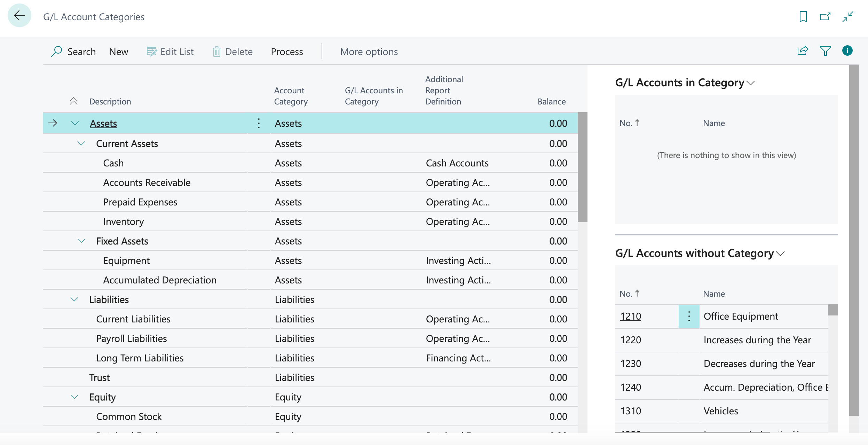
Task: Click the FactBox pane vertical scrollbar
Action: pos(854,240)
